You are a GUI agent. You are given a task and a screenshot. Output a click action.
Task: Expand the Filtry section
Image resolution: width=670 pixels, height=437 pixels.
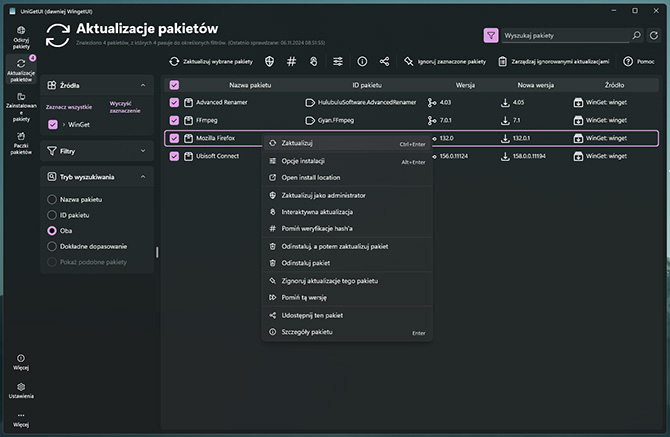tap(143, 151)
